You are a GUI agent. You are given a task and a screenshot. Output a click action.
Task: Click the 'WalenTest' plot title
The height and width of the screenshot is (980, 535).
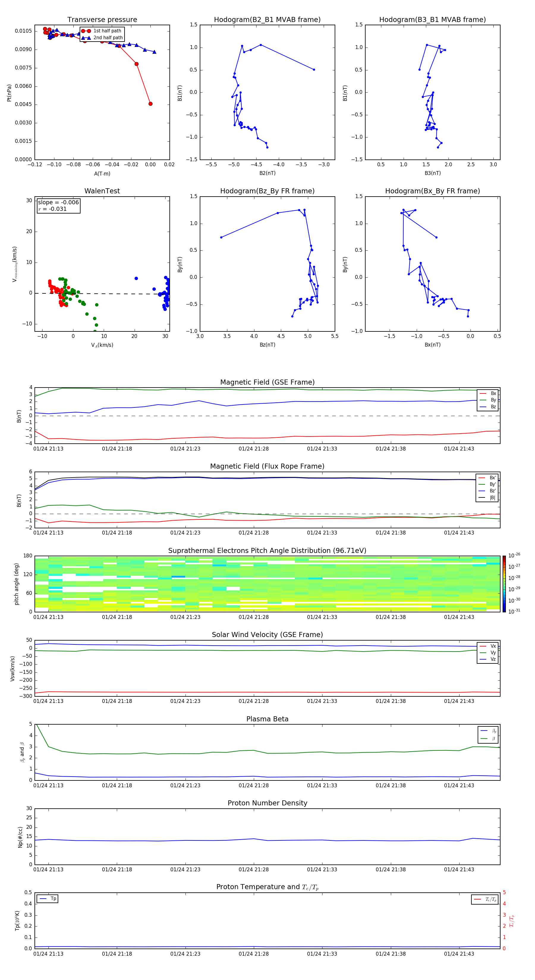(102, 191)
